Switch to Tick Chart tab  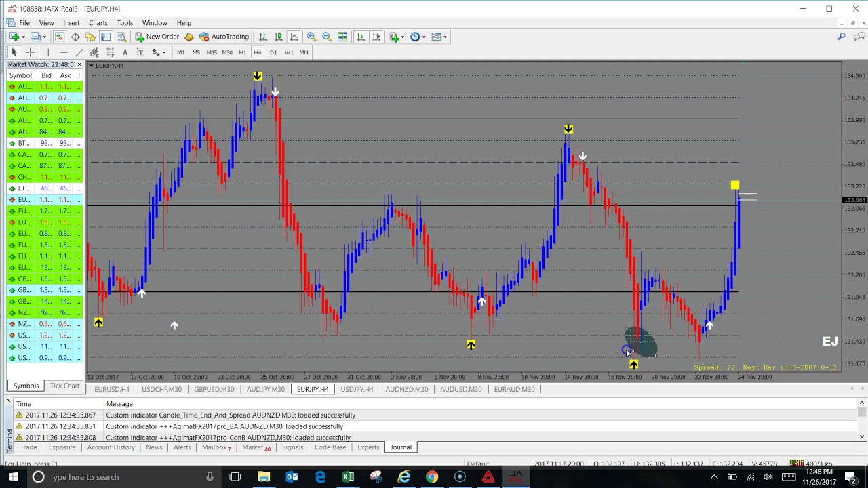click(x=64, y=386)
